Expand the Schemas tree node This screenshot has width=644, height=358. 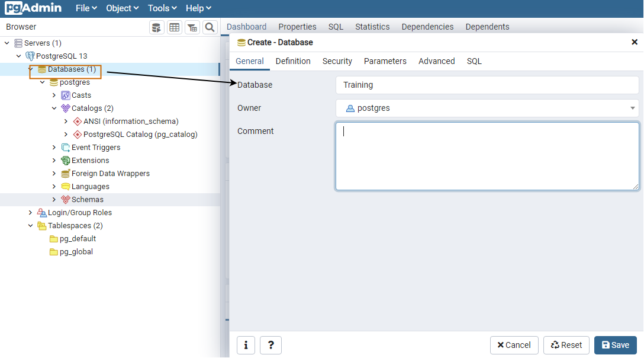pyautogui.click(x=54, y=200)
